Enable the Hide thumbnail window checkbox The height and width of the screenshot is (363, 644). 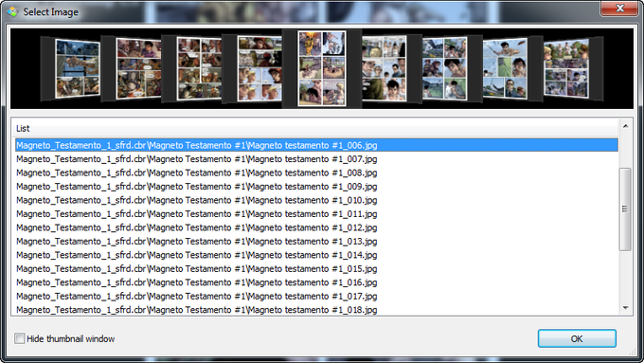click(19, 338)
